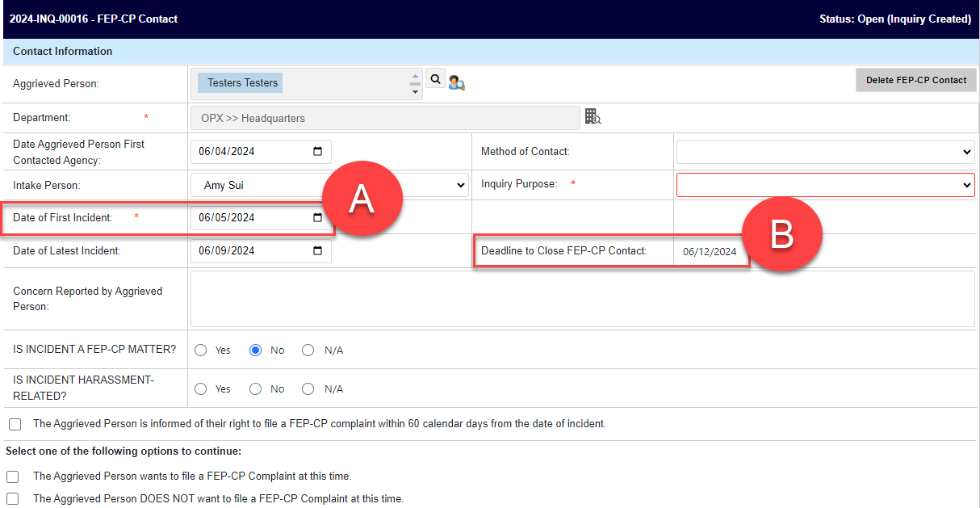Click the 2024-INQ-00016 - FEP-CP Contact title
The image size is (980, 508).
(94, 19)
